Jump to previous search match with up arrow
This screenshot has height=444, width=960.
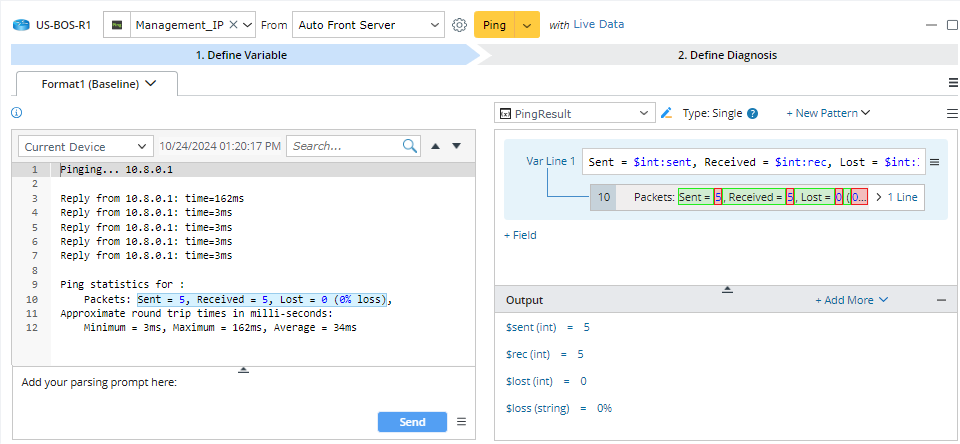click(435, 146)
